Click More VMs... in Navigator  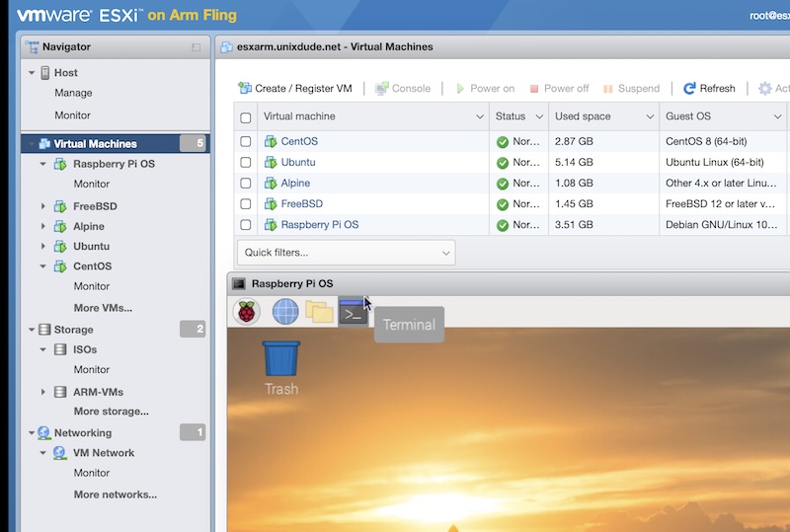[103, 308]
